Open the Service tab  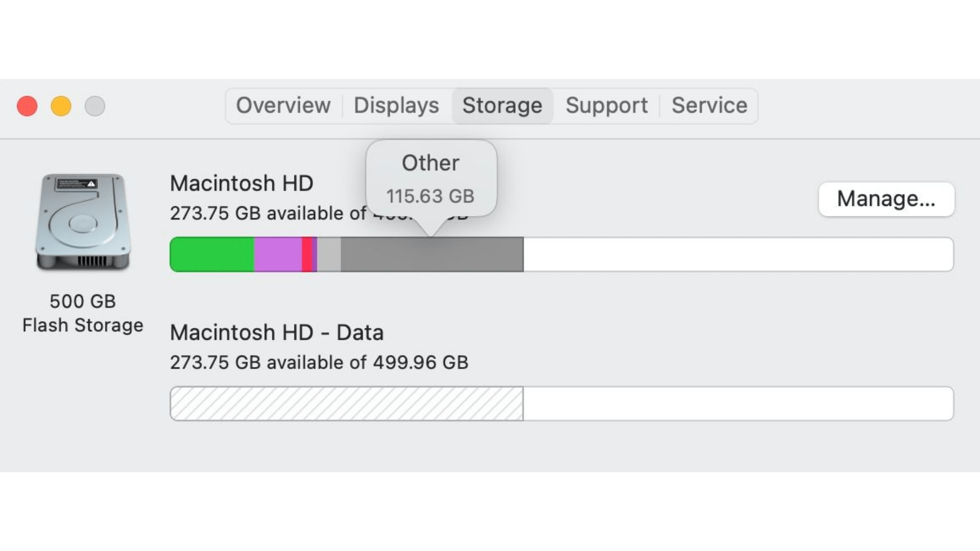click(709, 106)
